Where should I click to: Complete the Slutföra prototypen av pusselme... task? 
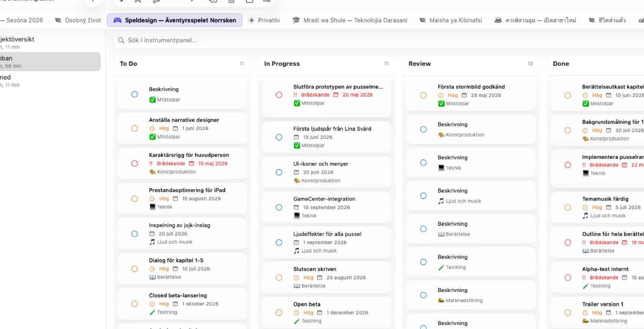[279, 95]
